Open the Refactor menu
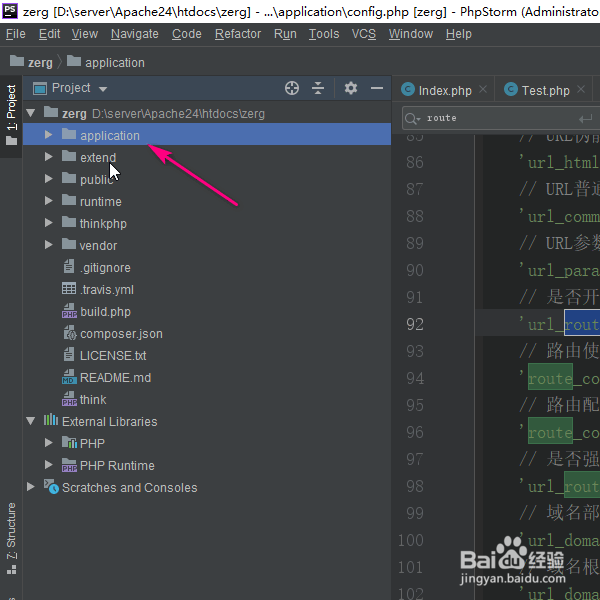Viewport: 600px width, 600px height. (238, 34)
